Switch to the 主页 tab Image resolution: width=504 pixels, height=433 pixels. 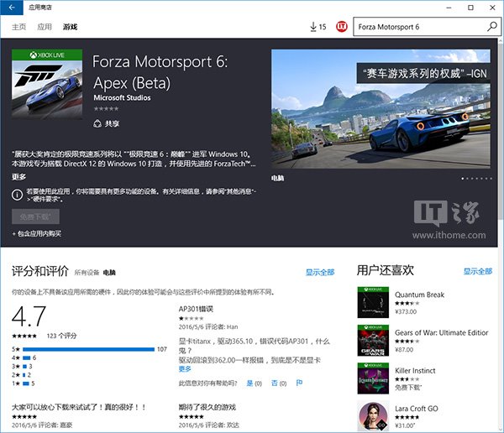[18, 27]
